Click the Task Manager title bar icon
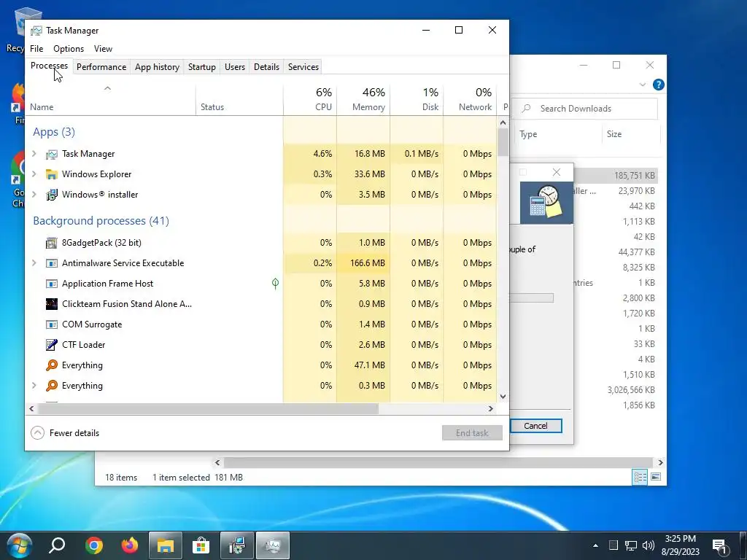 [36, 31]
